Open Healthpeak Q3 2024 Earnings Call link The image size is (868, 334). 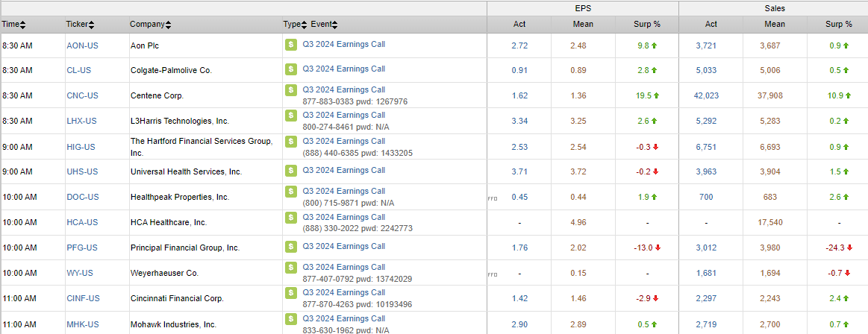click(344, 191)
